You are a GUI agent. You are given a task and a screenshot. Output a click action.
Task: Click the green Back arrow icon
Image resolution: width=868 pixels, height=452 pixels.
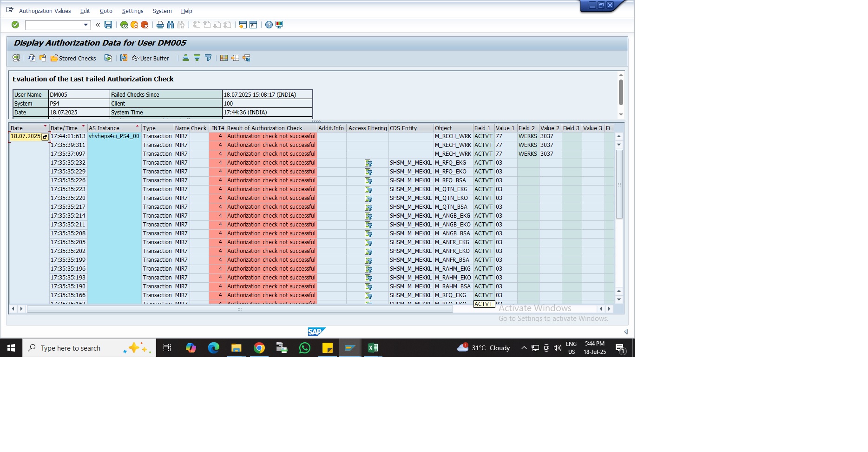pos(124,25)
